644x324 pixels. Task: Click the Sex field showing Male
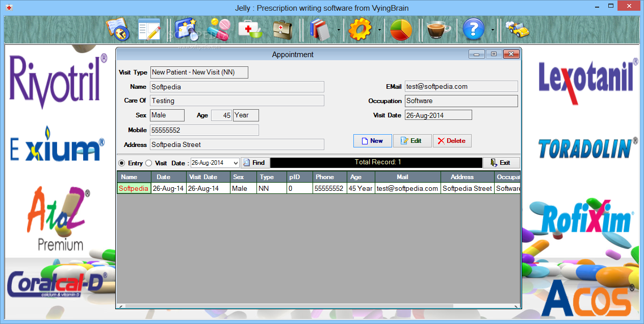pos(167,115)
